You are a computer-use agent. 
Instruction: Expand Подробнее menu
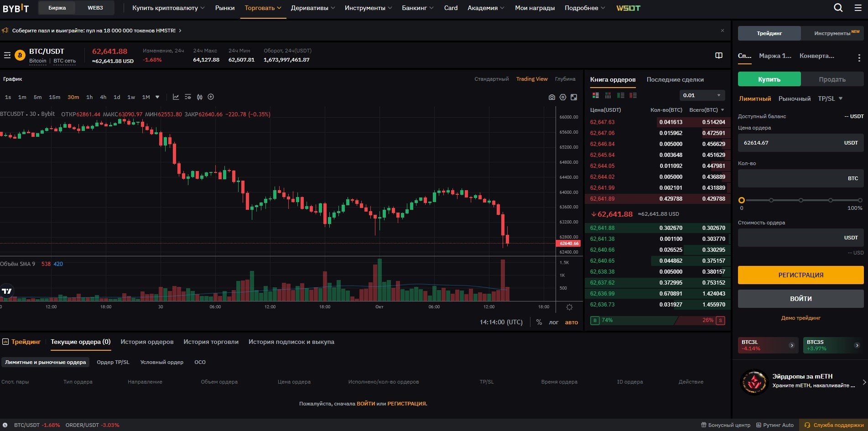585,8
